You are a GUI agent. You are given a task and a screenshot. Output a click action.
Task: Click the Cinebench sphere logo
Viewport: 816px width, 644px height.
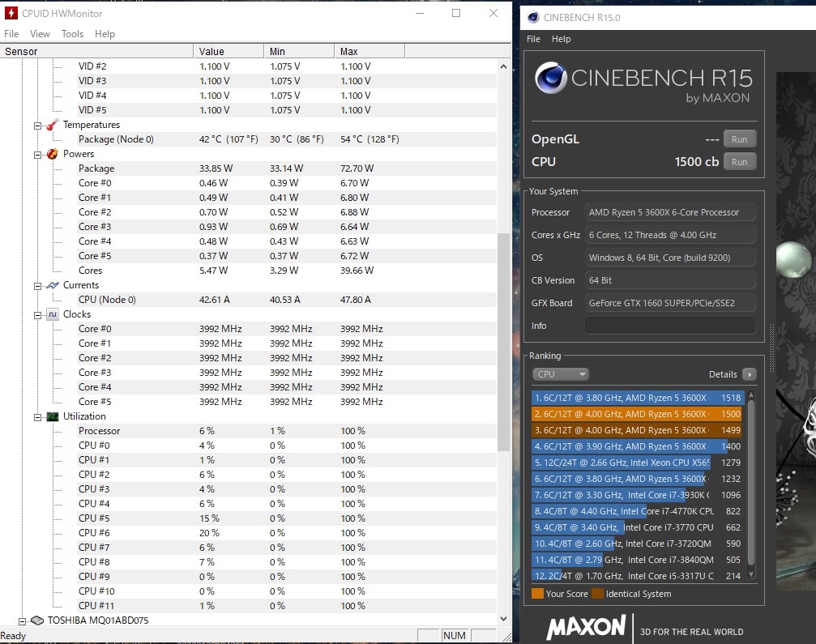point(550,78)
